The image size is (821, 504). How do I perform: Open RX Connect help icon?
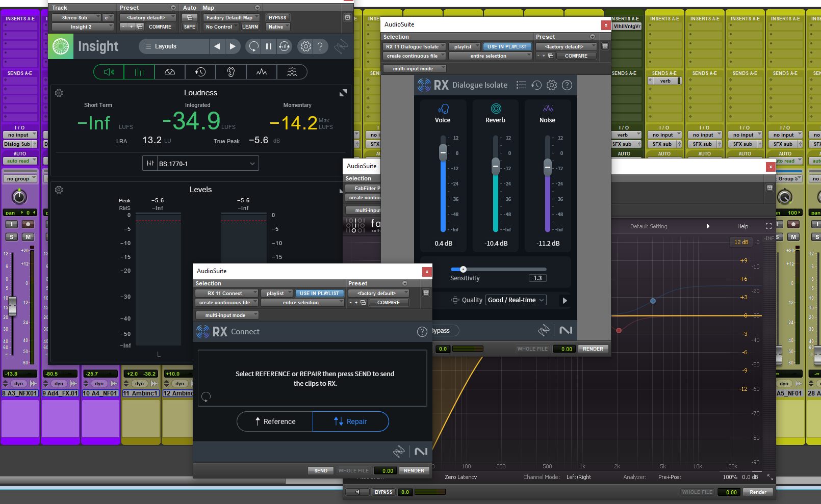(422, 332)
